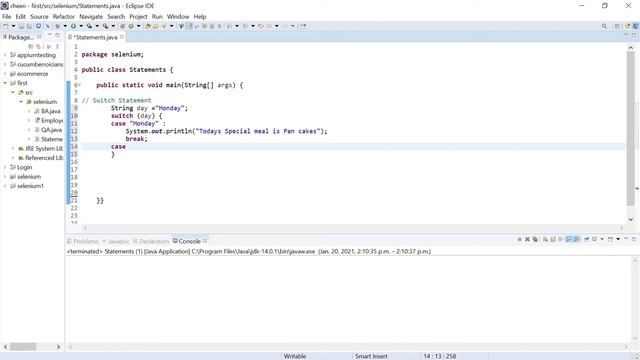Screen dimensions: 640x360
Task: Expand the JRE System Library node
Action: click(13, 149)
